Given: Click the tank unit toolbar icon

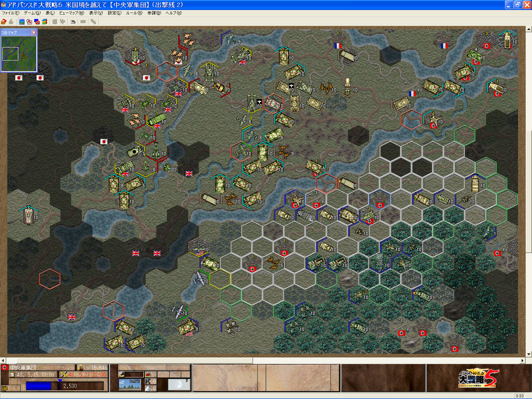Looking at the screenshot, I should tap(73, 22).
